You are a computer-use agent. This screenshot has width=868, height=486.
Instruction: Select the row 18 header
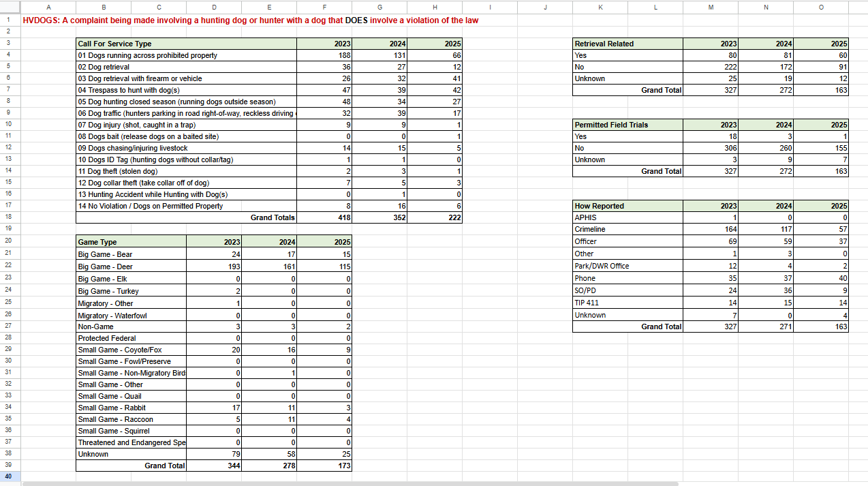click(x=9, y=217)
